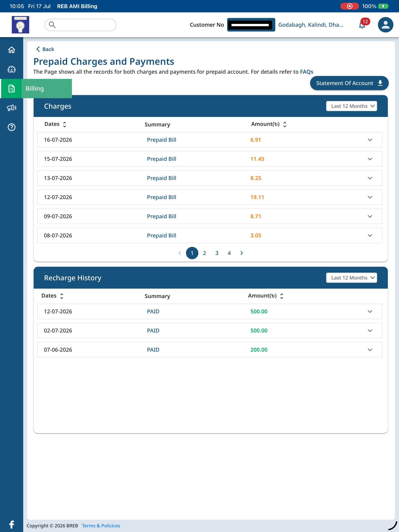Go to Charges page 4
This screenshot has height=532, width=399.
pos(229,253)
